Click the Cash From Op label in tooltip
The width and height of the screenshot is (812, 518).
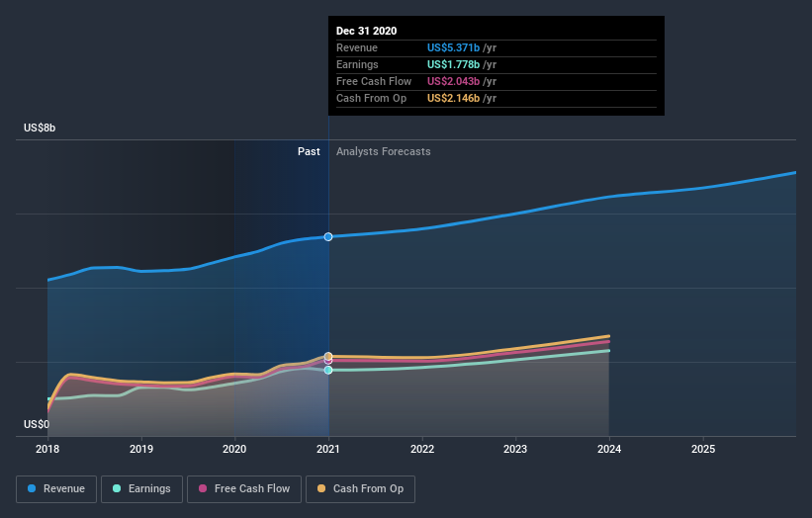tap(371, 98)
